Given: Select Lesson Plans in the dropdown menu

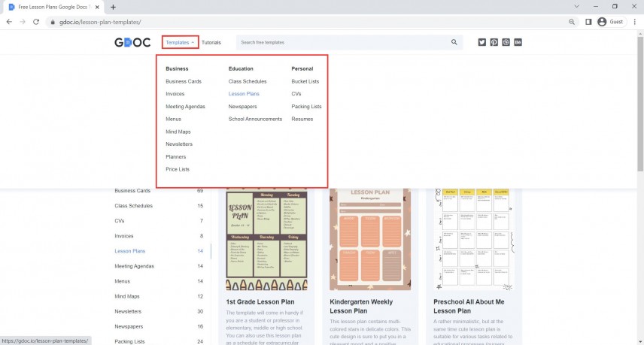Looking at the screenshot, I should (x=244, y=94).
